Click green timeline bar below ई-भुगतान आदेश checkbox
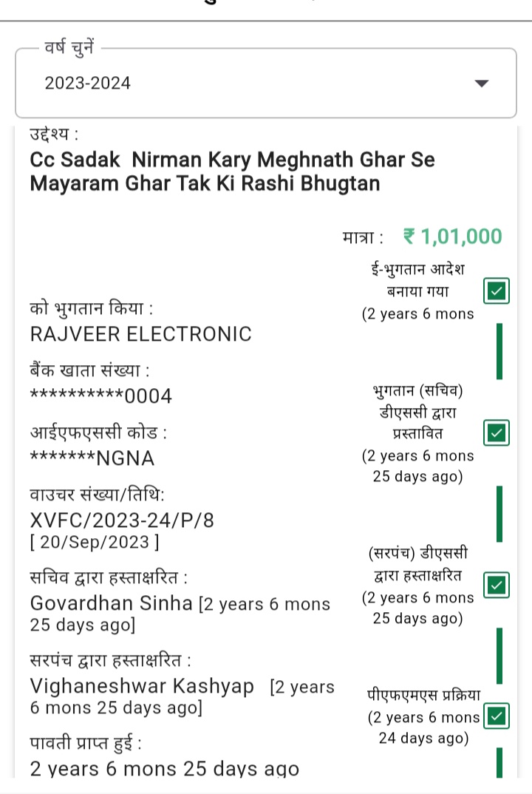532x794 pixels. (499, 351)
